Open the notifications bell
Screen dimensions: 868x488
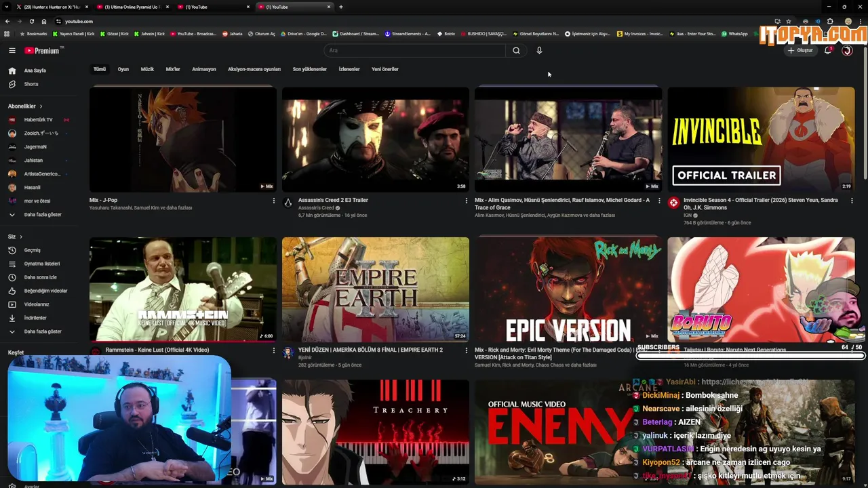tap(828, 50)
